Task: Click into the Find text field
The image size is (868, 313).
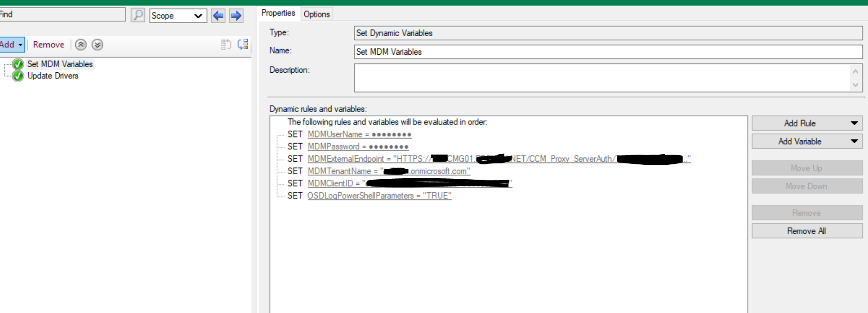Action: (62, 14)
